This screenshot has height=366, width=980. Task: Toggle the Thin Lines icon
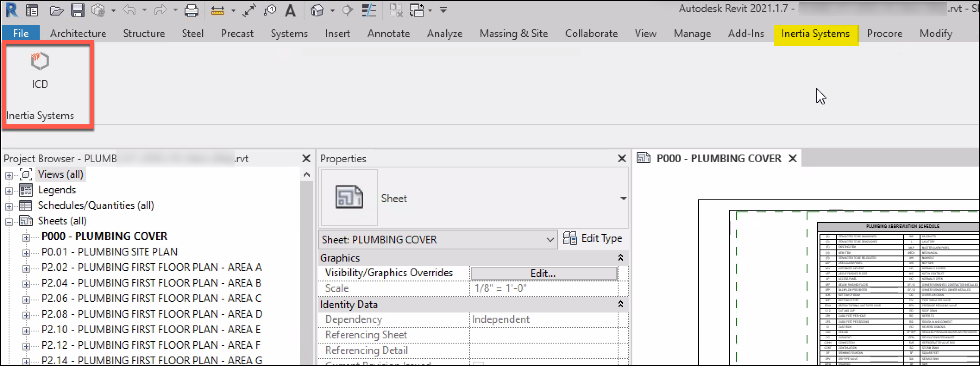coord(369,10)
